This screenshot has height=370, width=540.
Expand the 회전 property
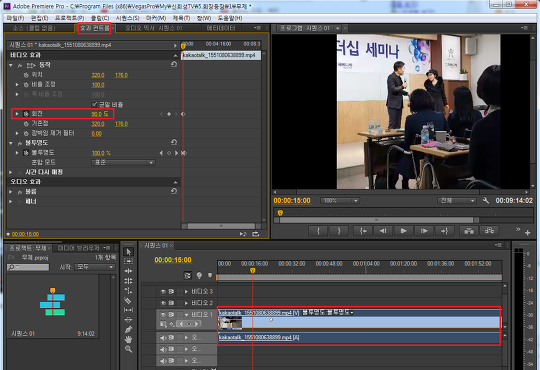click(17, 114)
